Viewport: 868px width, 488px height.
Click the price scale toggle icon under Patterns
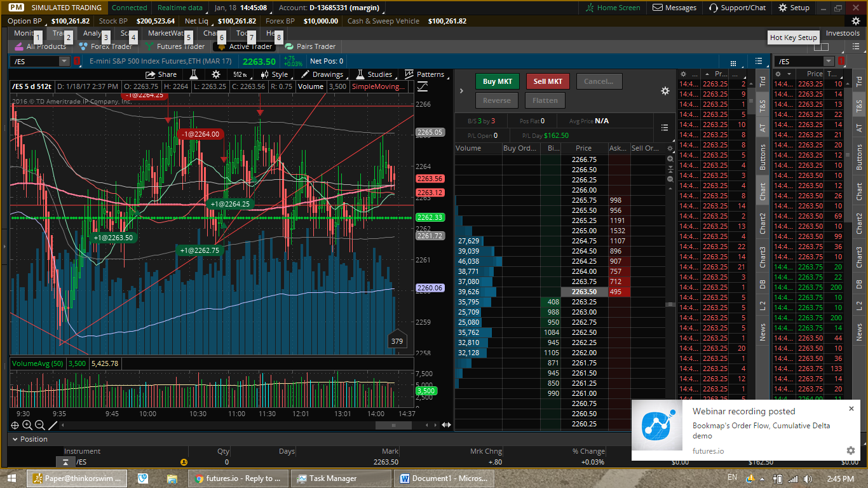click(423, 86)
